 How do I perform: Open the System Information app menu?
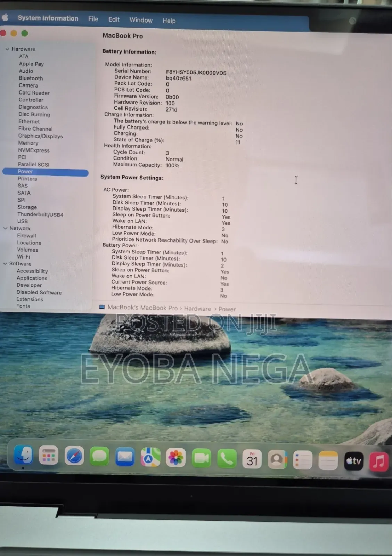pyautogui.click(x=48, y=18)
